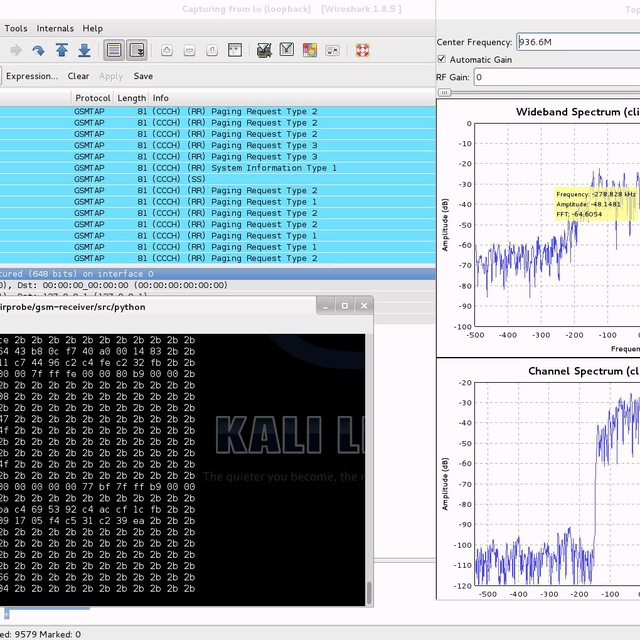
Task: Select the 'Dst: 00:00:00_00:00:00' Ethernet detail line
Action: 217,285
